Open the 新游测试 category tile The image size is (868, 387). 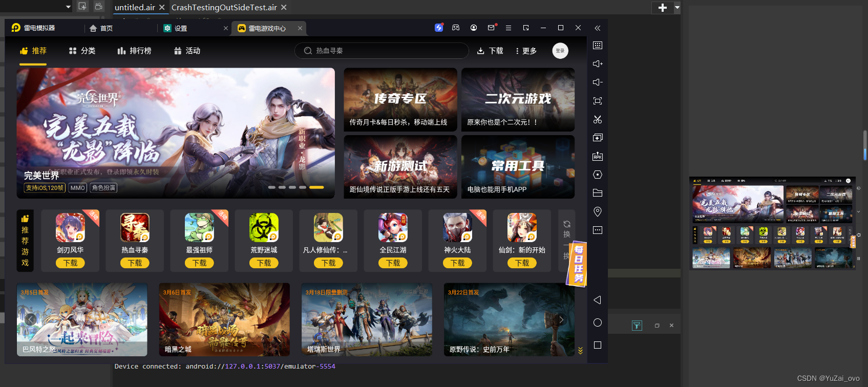point(400,167)
